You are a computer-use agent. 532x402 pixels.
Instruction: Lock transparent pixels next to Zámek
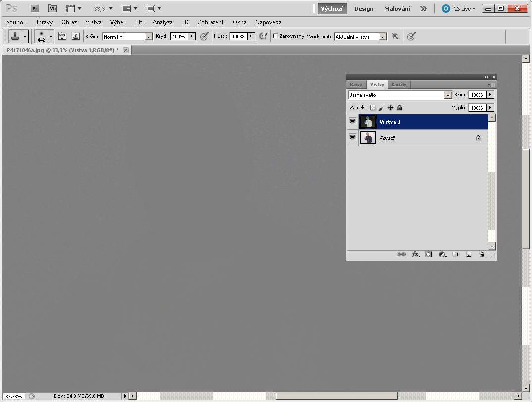(372, 108)
